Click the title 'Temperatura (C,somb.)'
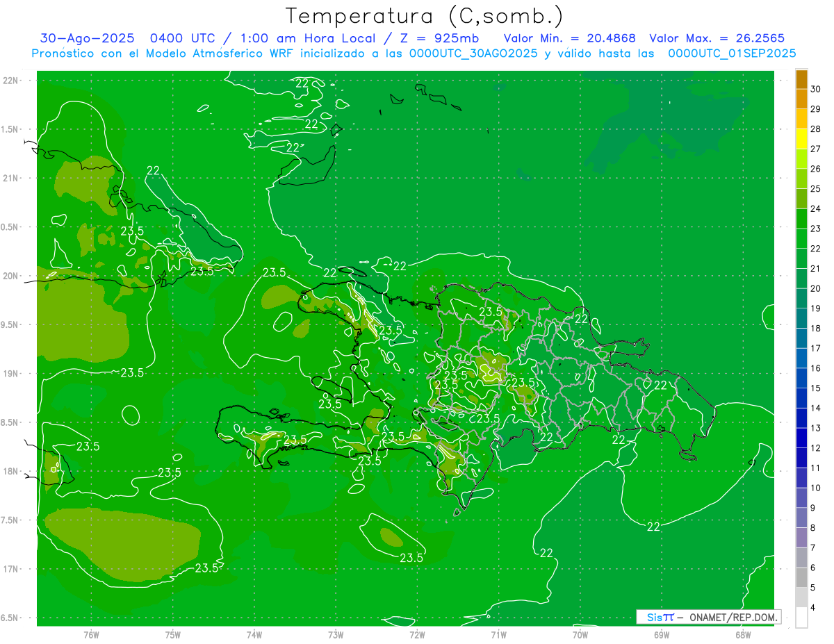 424,15
